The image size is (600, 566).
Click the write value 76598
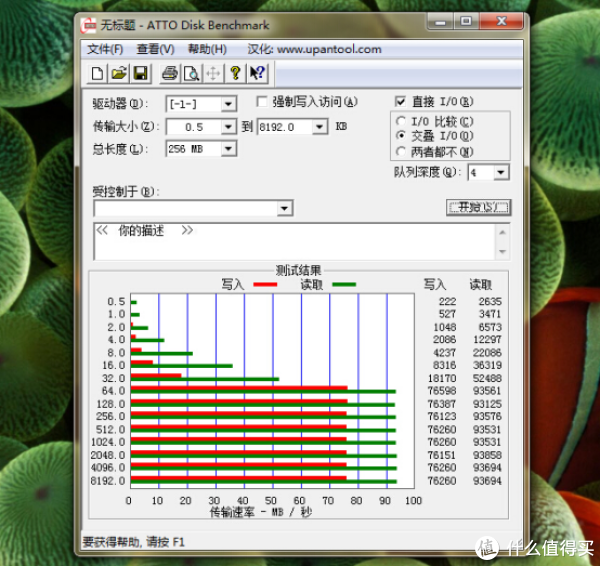(442, 391)
